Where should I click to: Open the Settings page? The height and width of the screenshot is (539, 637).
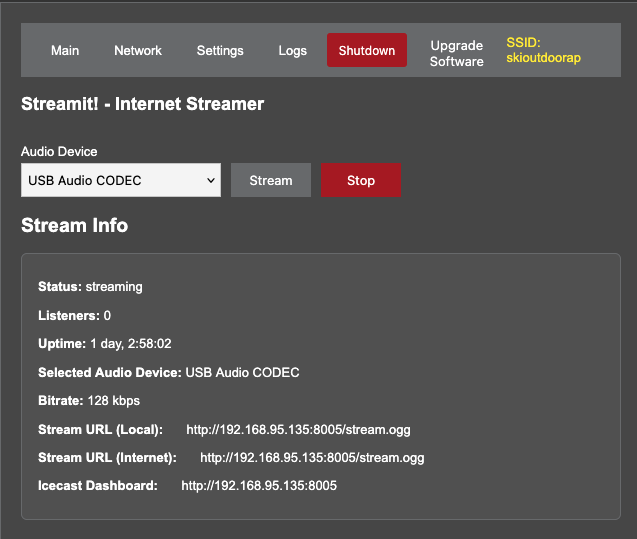[x=220, y=50]
